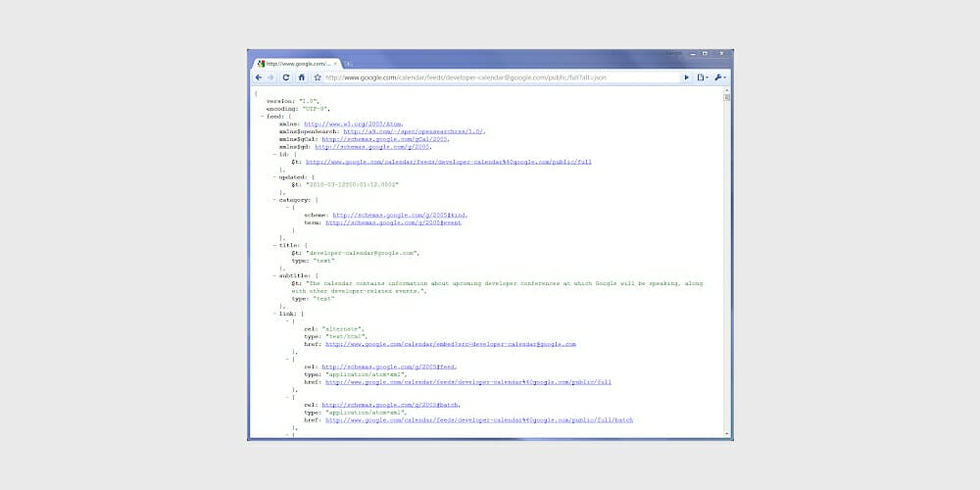Open the xmlns$gCal schemas link
Image resolution: width=980 pixels, height=490 pixels.
coord(385,139)
